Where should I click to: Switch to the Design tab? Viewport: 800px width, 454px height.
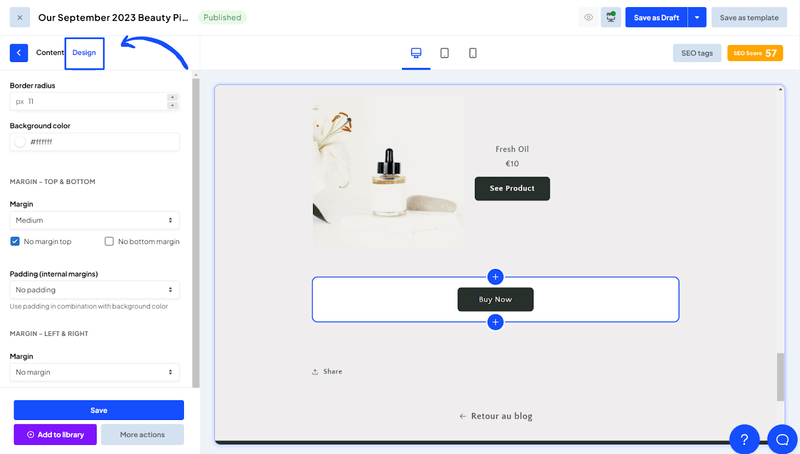[x=84, y=53]
